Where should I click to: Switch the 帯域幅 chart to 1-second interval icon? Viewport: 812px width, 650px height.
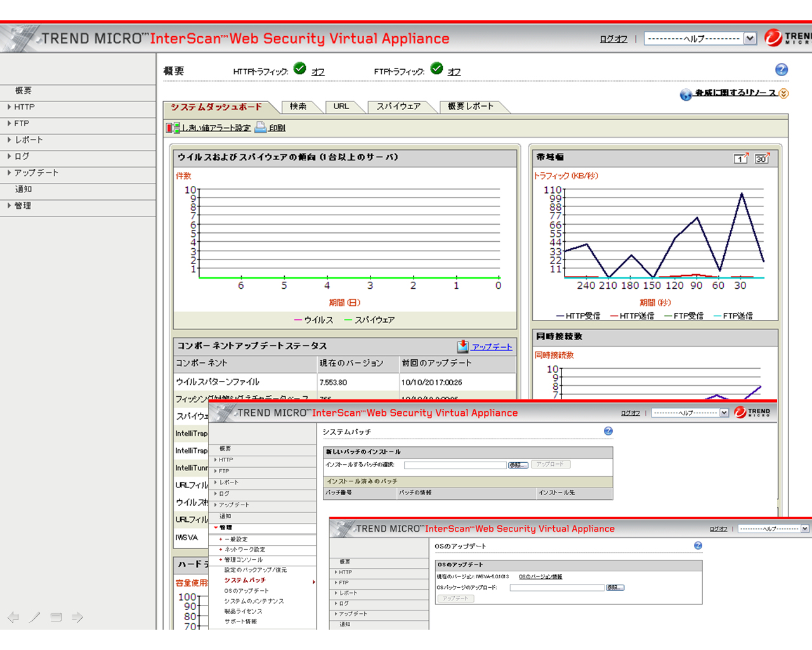[741, 158]
